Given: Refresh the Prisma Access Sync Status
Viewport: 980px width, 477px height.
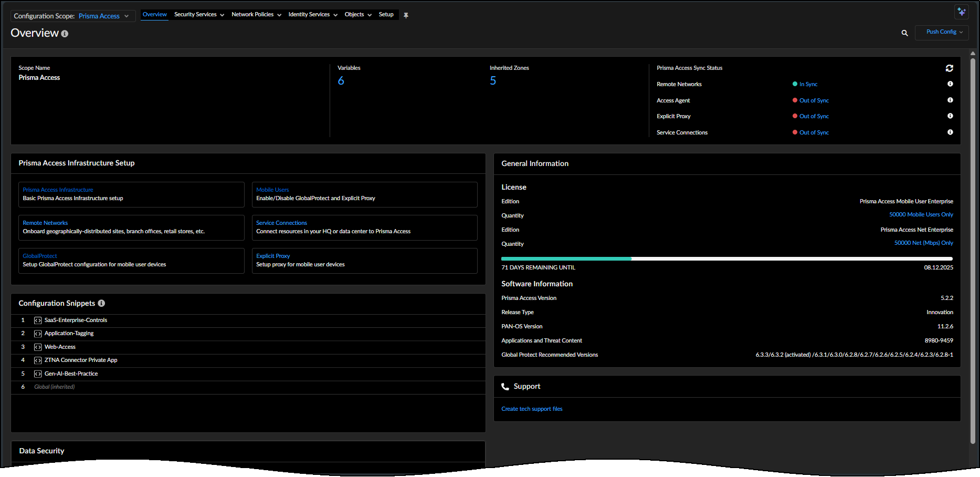Looking at the screenshot, I should (949, 68).
